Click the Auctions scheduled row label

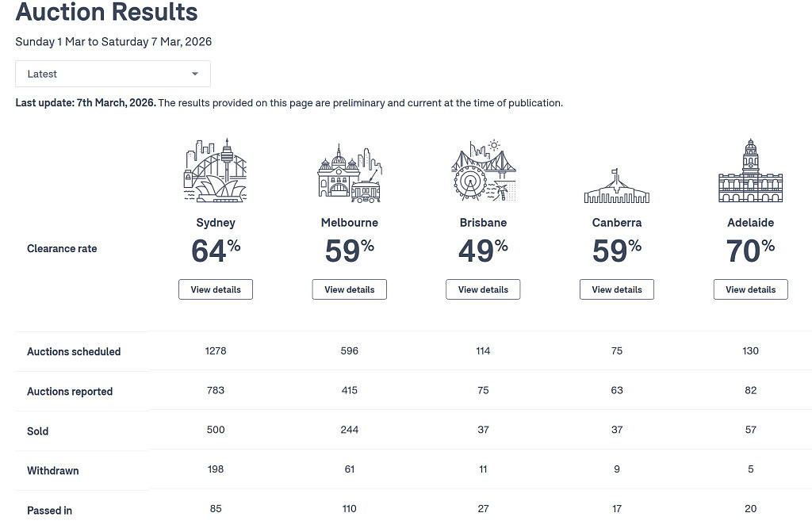coord(74,352)
